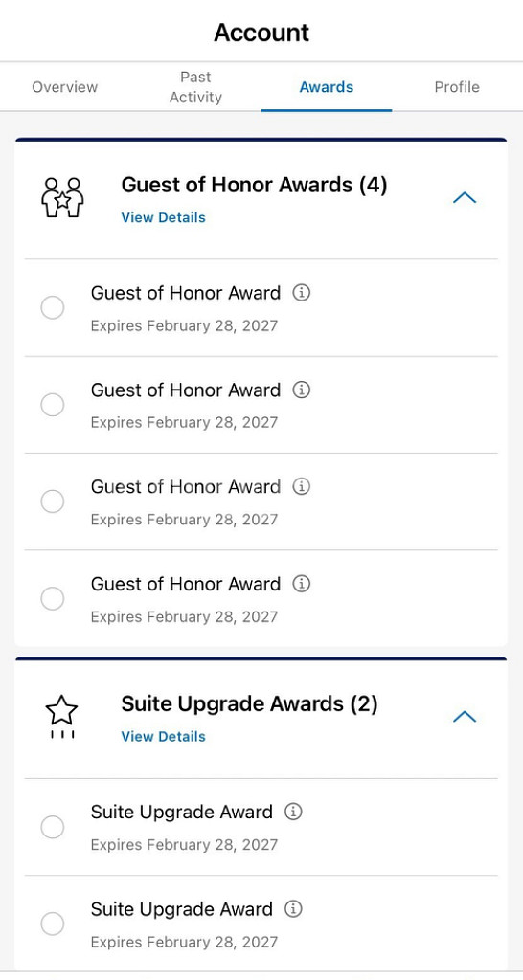Open info icon for second Guest of Honor Award
The width and height of the screenshot is (523, 980).
[302, 390]
